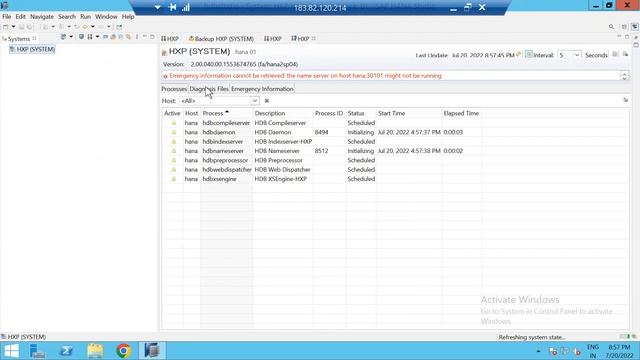Click process ID 8512 cell
This screenshot has width=640, height=360.
322,151
